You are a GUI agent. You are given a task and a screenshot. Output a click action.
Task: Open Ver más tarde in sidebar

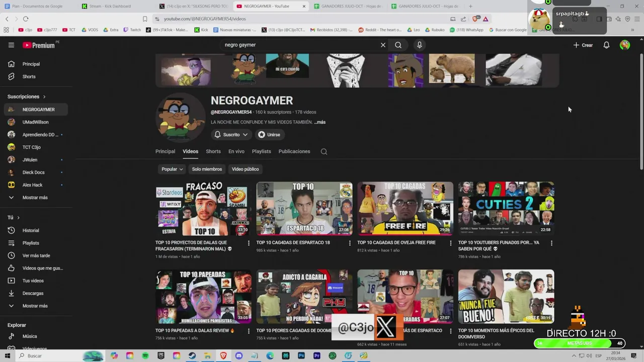pos(35,255)
